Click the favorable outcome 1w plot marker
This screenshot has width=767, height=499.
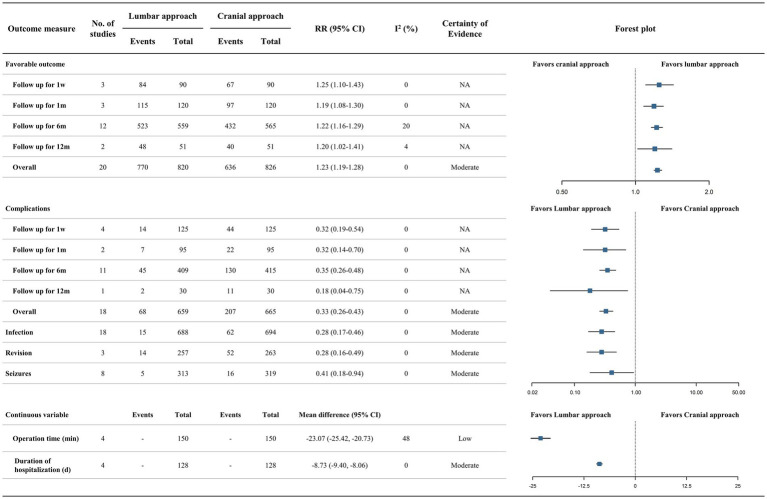(x=659, y=85)
